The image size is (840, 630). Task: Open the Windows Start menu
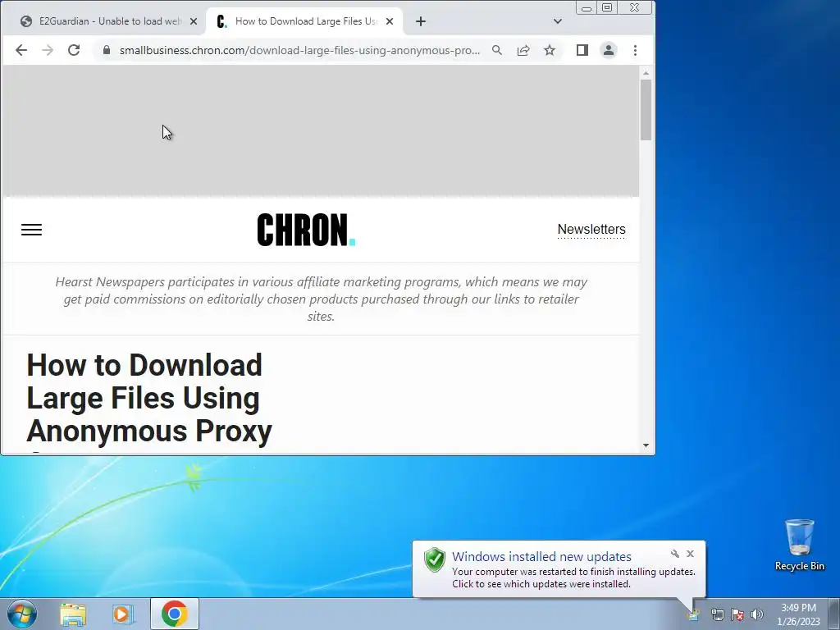tap(22, 614)
